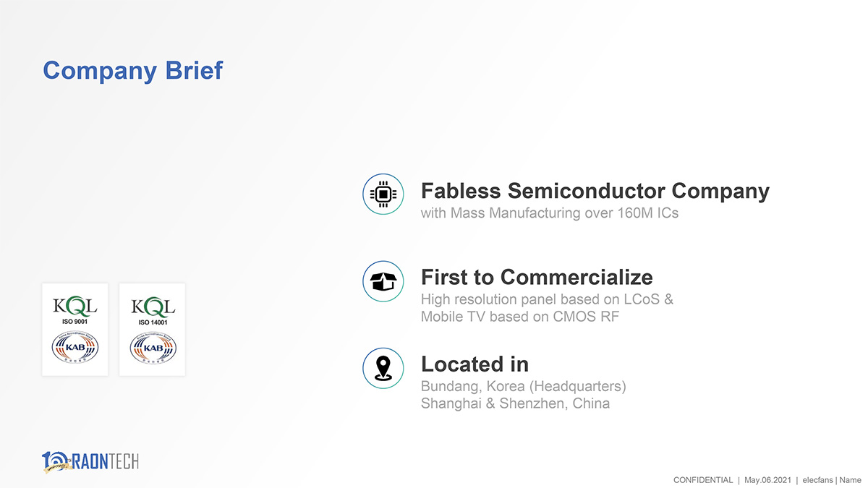Viewport: 868px width, 488px height.
Task: Click the Fabless Semiconductor Company heading
Action: coord(595,191)
